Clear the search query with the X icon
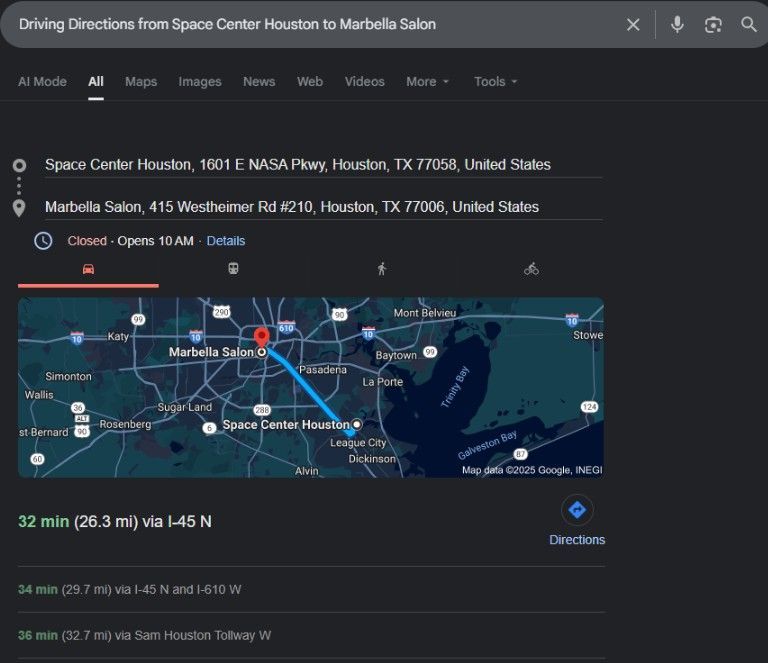This screenshot has width=768, height=663. [x=633, y=24]
